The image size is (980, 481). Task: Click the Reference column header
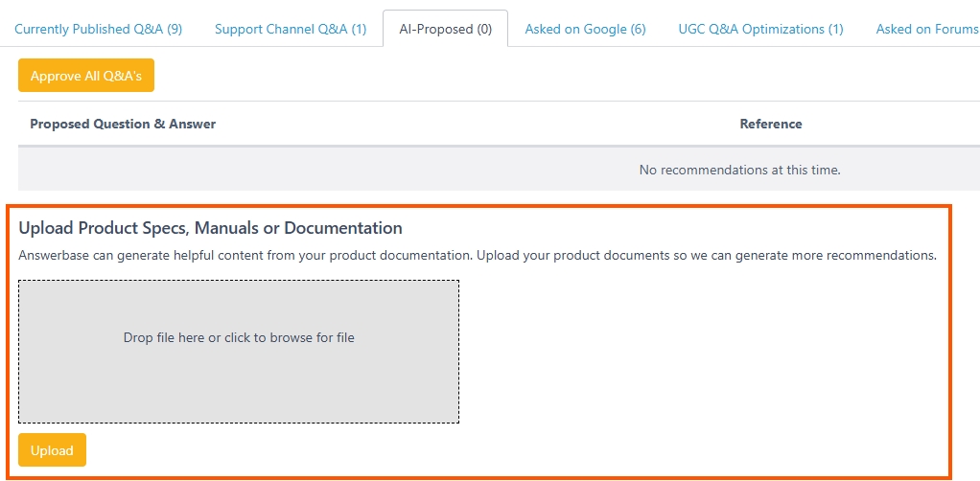[771, 124]
